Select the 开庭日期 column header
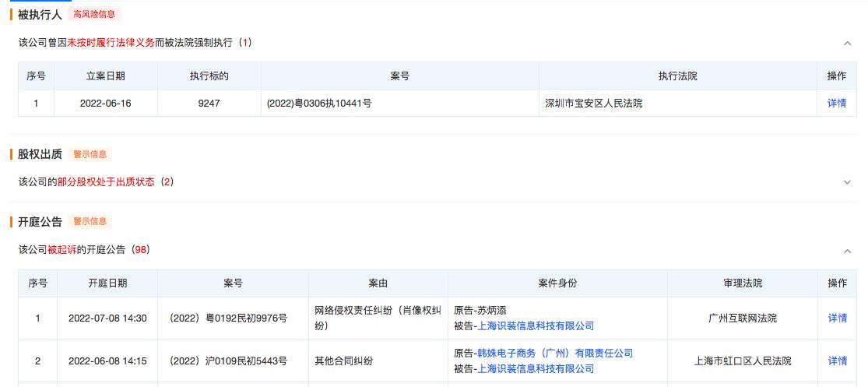 tap(107, 283)
